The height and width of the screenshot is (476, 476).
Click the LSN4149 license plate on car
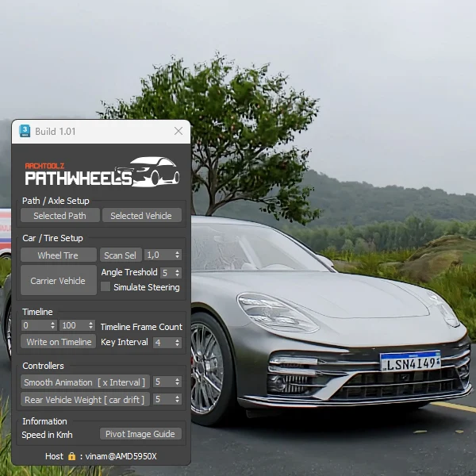410,362
